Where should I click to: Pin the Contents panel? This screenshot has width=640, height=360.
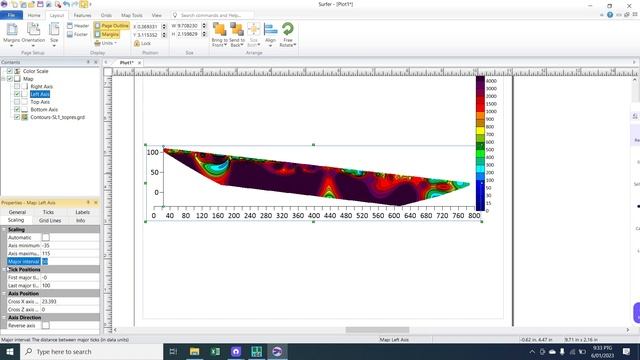click(88, 62)
